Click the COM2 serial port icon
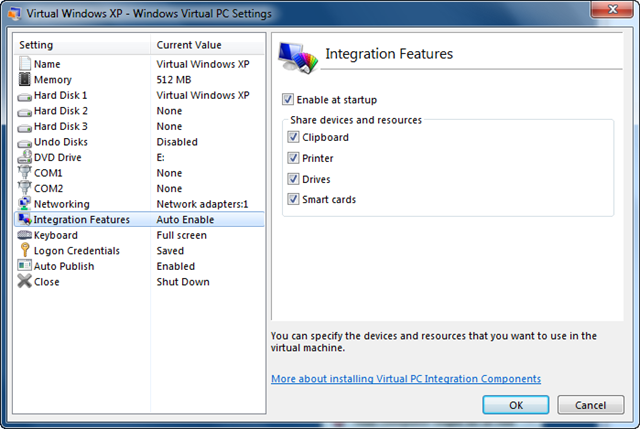 (x=24, y=188)
